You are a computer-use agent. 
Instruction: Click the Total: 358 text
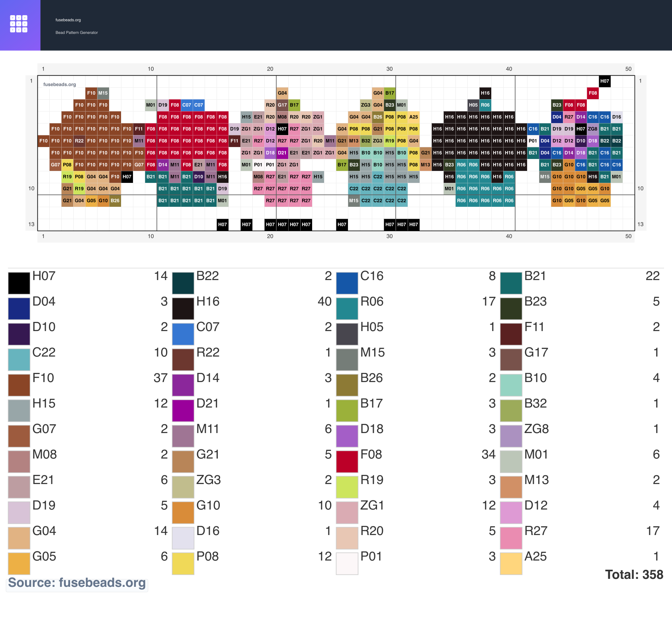pos(634,574)
